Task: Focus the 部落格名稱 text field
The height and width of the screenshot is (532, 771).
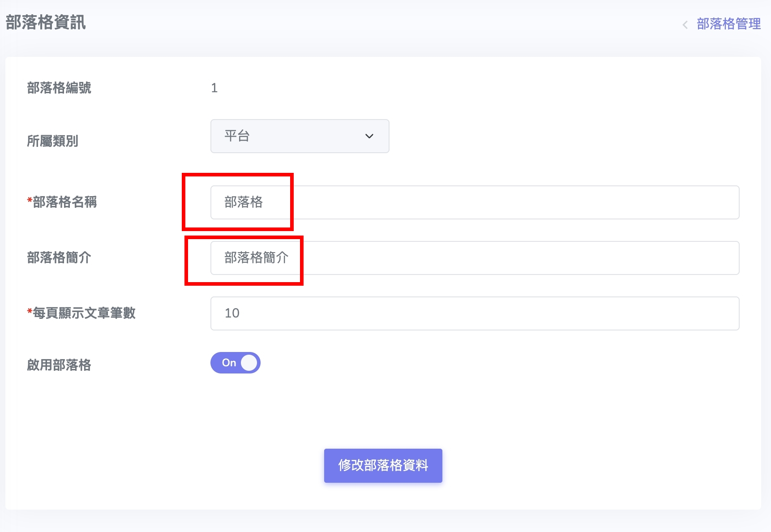Action: point(475,202)
